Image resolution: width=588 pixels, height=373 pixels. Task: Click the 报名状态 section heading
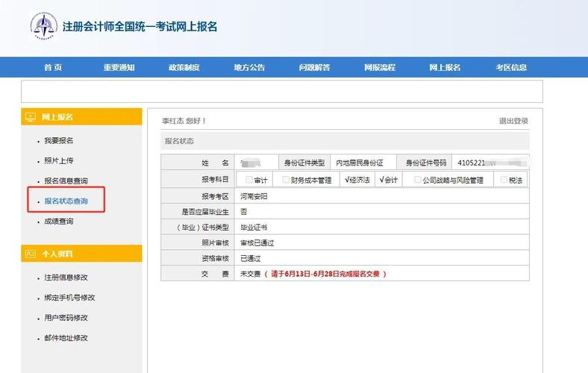[179, 141]
